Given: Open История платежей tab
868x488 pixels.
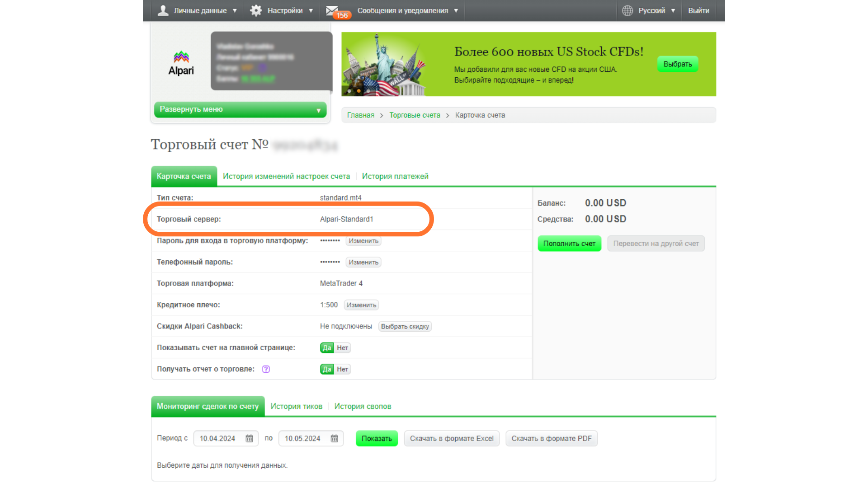Looking at the screenshot, I should pos(395,176).
